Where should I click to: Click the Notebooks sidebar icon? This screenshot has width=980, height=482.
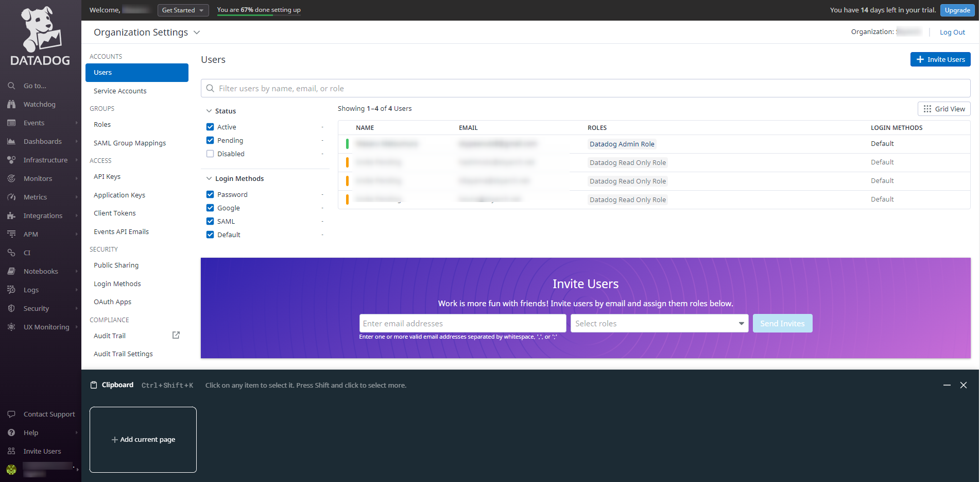point(11,271)
